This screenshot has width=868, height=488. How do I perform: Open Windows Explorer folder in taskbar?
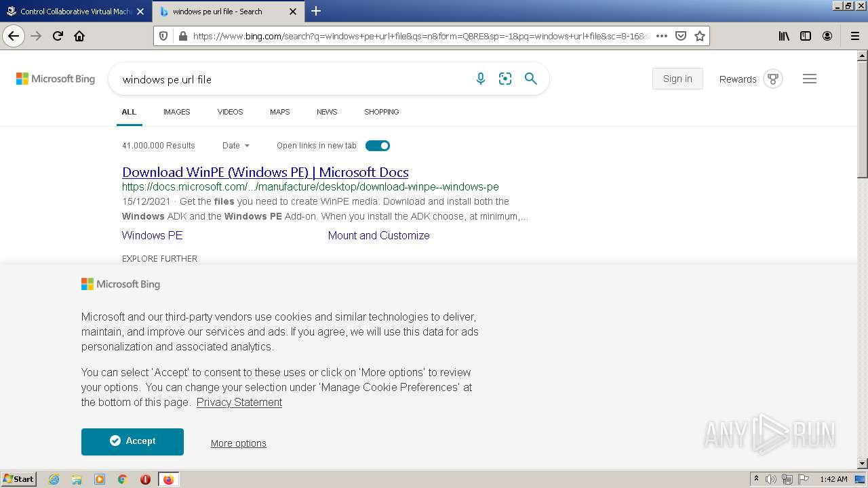(x=77, y=479)
